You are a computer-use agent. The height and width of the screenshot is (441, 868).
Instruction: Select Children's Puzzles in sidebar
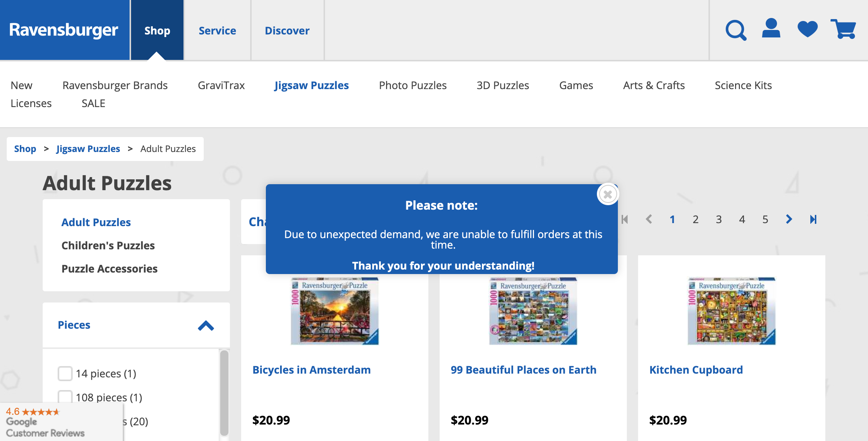(108, 245)
